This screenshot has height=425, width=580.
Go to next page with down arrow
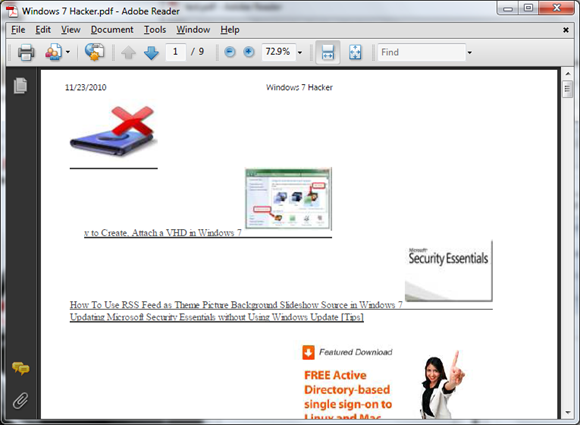[x=151, y=53]
